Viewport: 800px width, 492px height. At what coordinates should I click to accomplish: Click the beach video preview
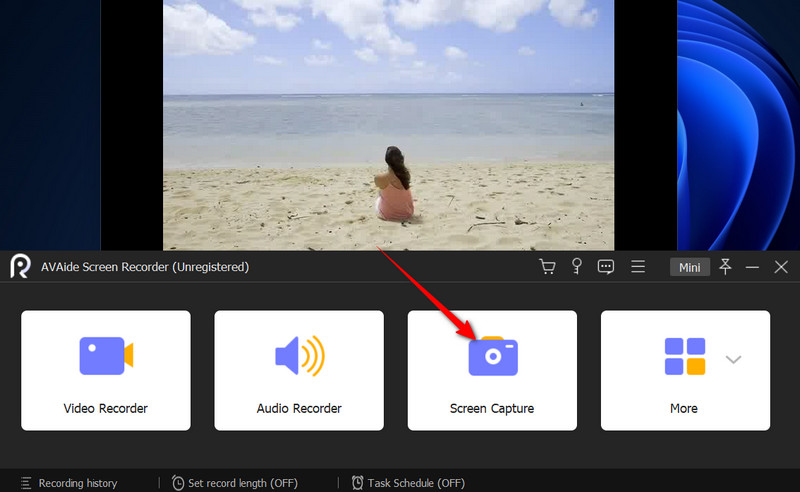[x=388, y=125]
